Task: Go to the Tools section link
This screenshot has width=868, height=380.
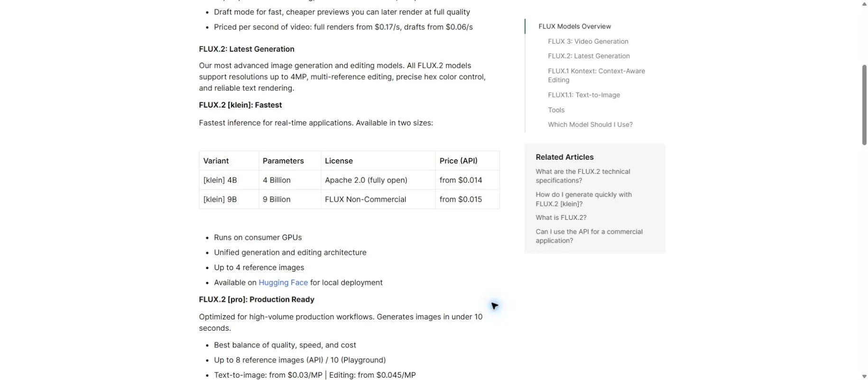Action: click(556, 110)
